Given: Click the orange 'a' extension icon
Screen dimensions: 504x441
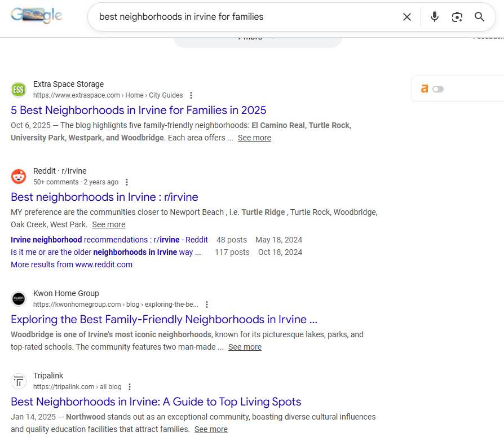Looking at the screenshot, I should point(425,89).
